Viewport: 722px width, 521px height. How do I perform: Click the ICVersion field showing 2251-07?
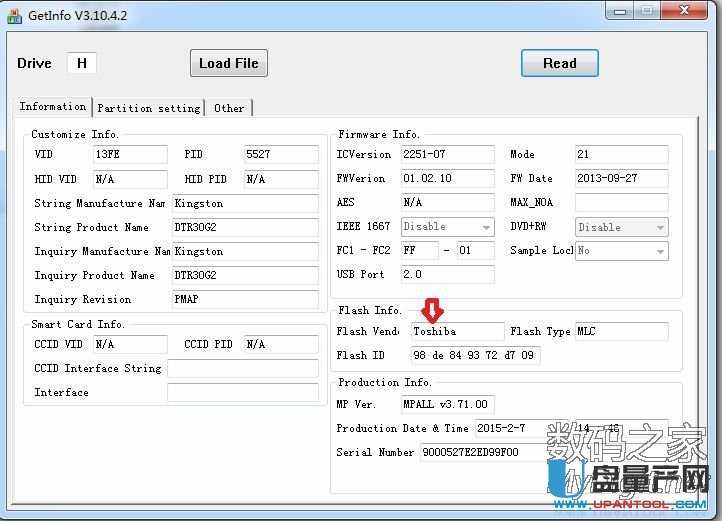(x=447, y=155)
